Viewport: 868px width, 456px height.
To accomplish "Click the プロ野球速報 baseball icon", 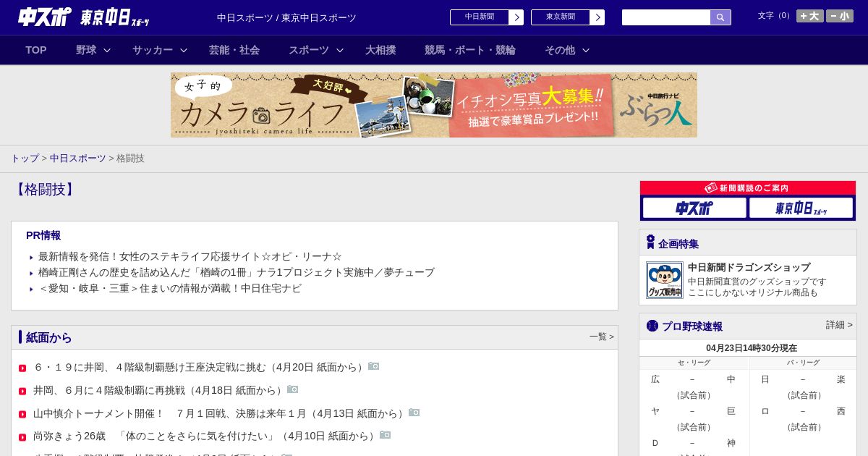I will coord(652,326).
